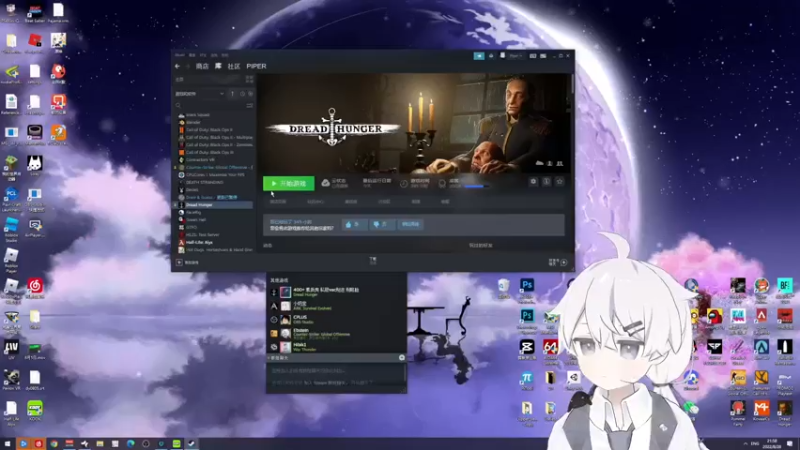
Task: Open chat with friend playing ARK: Survival Evolved
Action: [x=337, y=306]
